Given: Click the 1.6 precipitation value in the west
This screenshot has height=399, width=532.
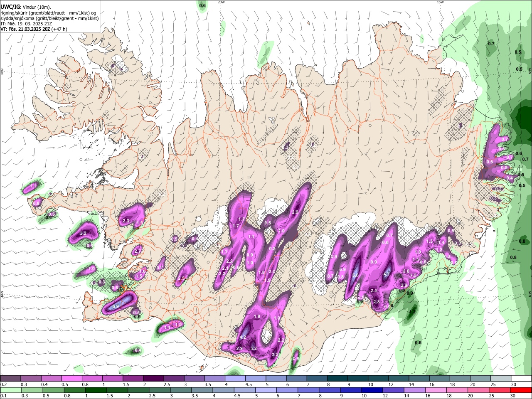Looking at the screenshot, I should 143,271.
